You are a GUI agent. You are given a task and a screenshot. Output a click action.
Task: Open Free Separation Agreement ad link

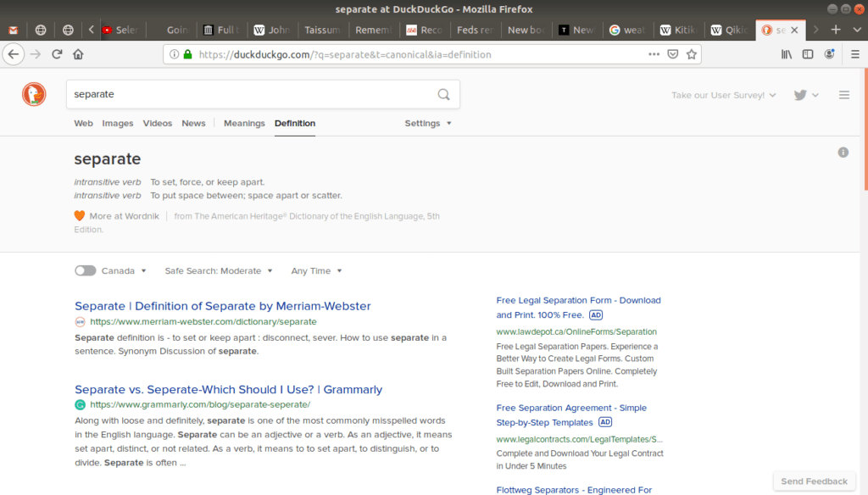tap(571, 414)
